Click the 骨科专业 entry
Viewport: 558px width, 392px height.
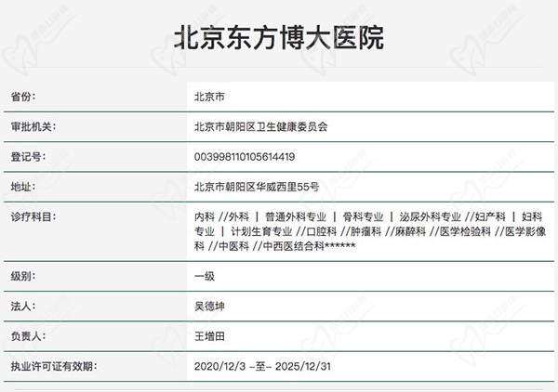(363, 216)
